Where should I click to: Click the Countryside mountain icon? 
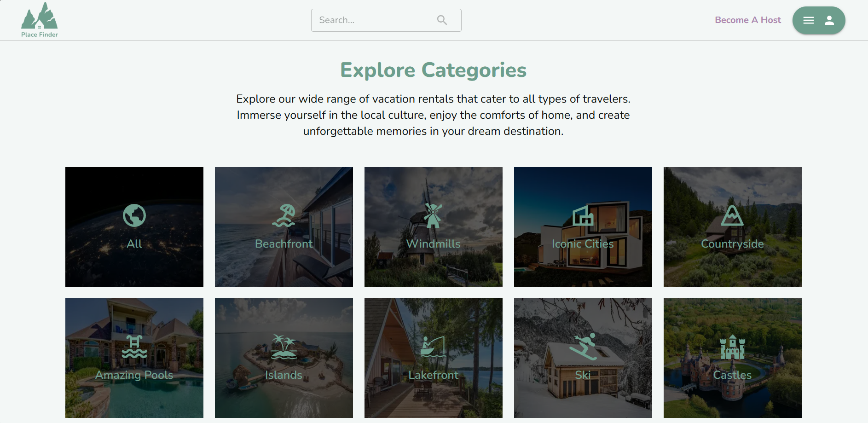pos(732,215)
